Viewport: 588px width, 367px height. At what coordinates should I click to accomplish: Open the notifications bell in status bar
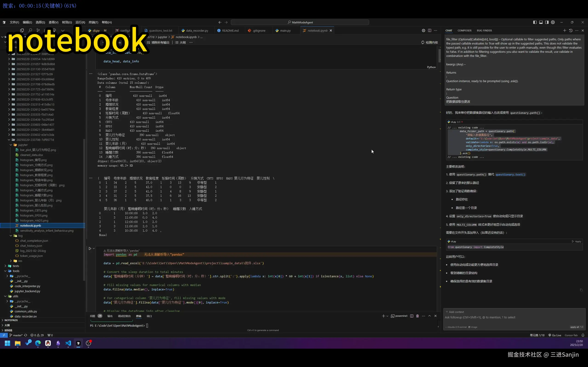[583, 335]
